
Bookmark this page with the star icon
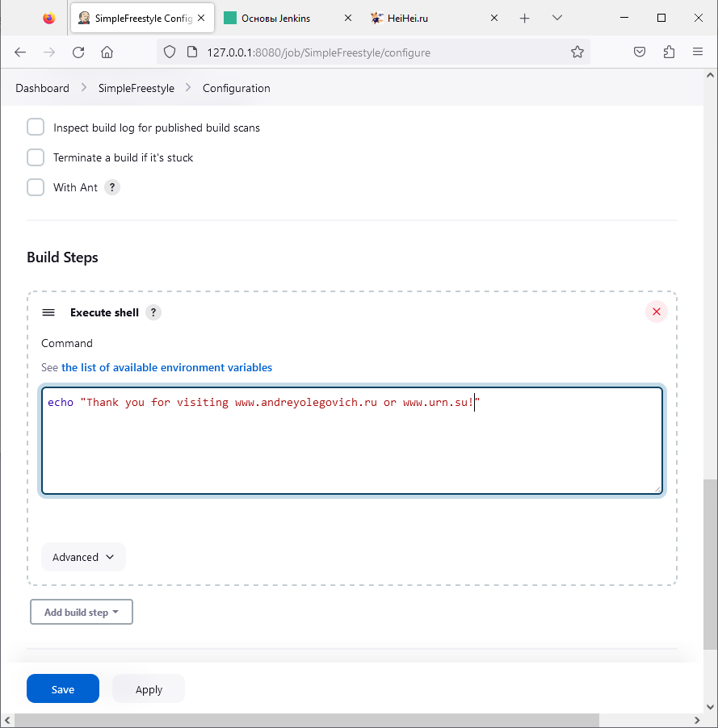(577, 52)
